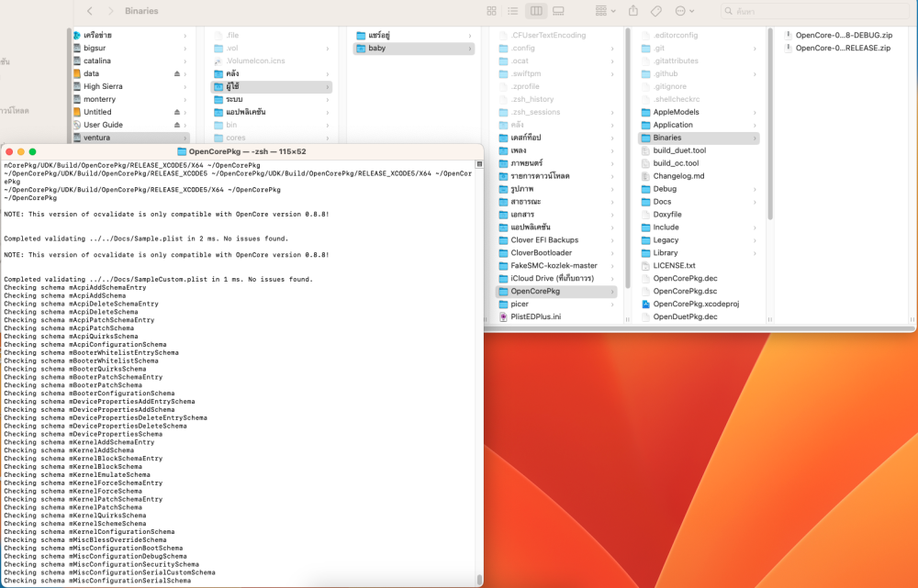Viewport: 918px width, 588px height.
Task: Select OpenCorePkg.xcodeproj file
Action: click(x=699, y=304)
